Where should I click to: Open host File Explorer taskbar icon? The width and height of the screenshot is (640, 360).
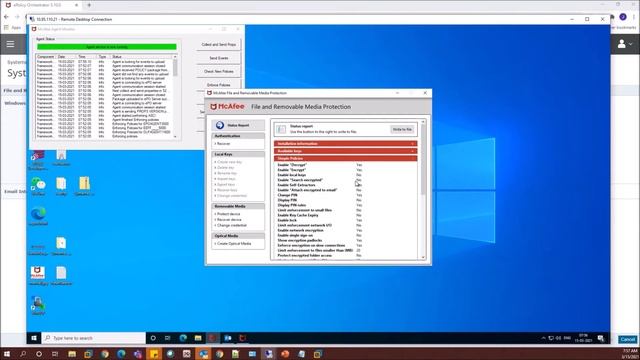tap(72, 354)
